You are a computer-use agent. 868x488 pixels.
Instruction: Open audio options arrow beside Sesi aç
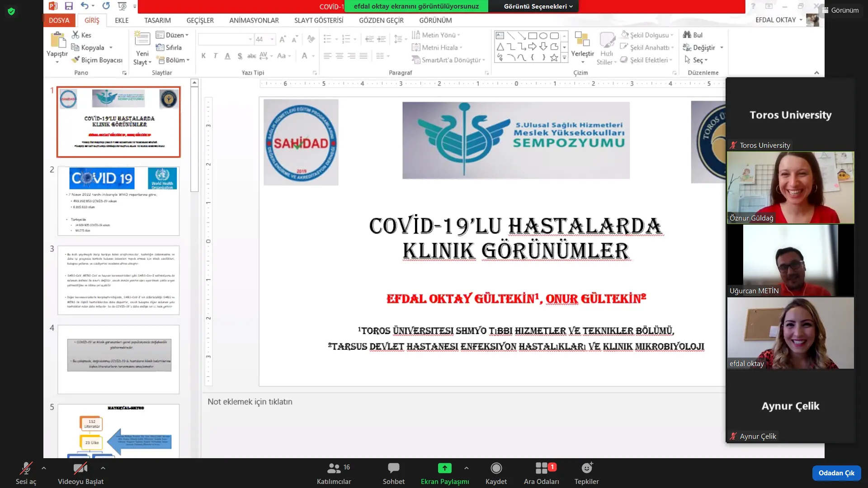(x=44, y=468)
